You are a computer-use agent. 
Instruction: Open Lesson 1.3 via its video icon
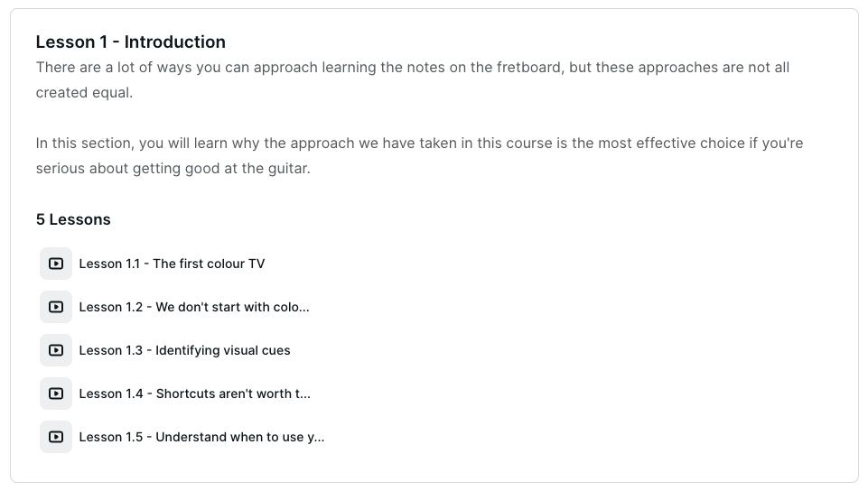[56, 350]
